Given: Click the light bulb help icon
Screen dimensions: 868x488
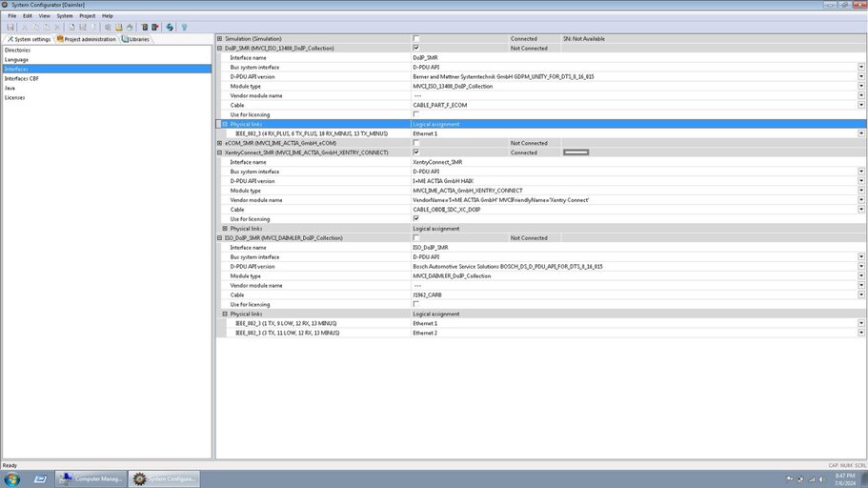Looking at the screenshot, I should tap(184, 27).
